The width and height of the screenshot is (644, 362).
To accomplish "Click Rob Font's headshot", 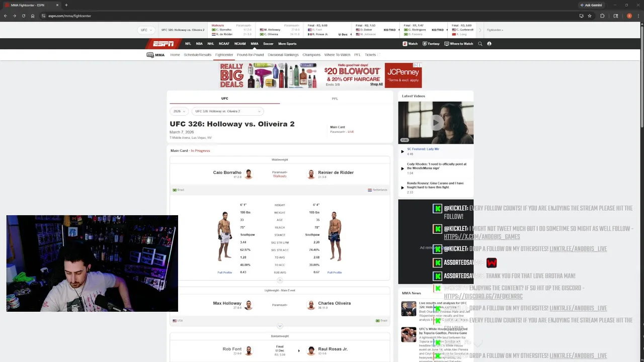I will [x=249, y=350].
